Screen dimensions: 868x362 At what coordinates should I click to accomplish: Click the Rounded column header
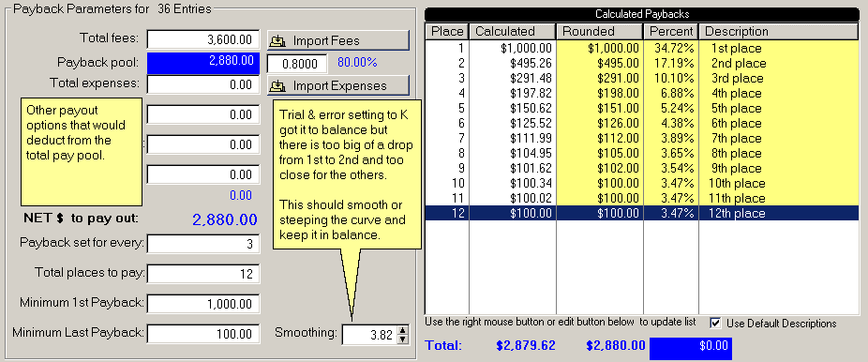600,32
